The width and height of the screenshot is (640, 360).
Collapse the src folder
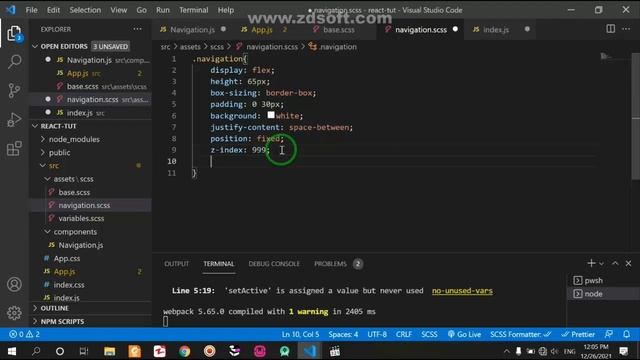[x=43, y=165]
